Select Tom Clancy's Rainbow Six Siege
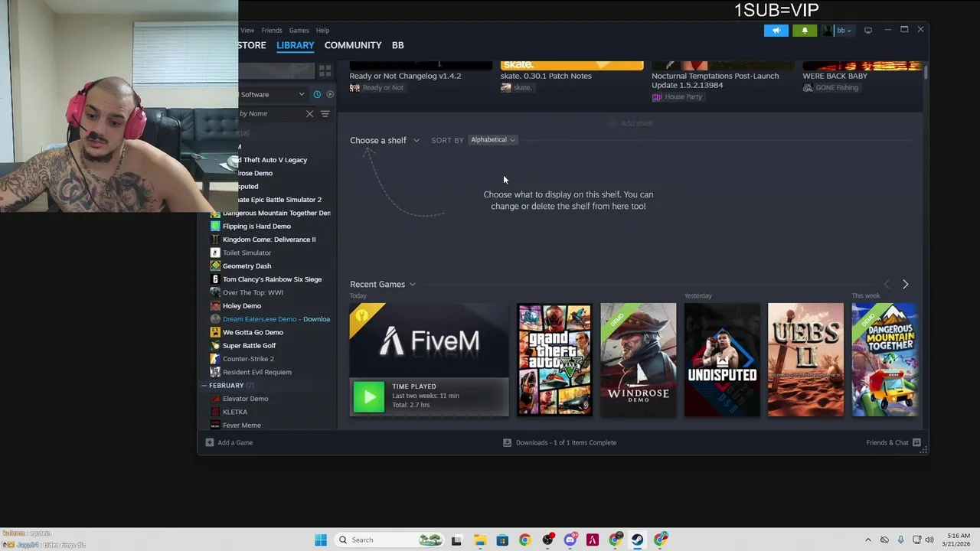 pos(270,279)
